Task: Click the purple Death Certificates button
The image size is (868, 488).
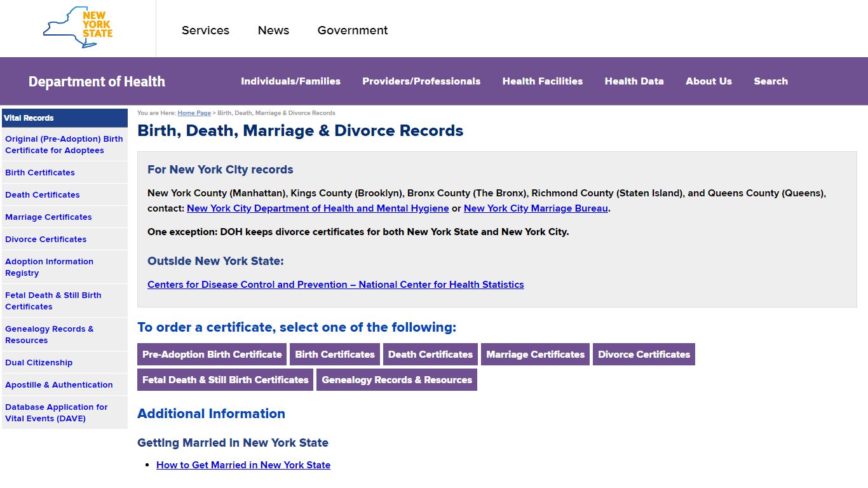Action: (x=430, y=355)
